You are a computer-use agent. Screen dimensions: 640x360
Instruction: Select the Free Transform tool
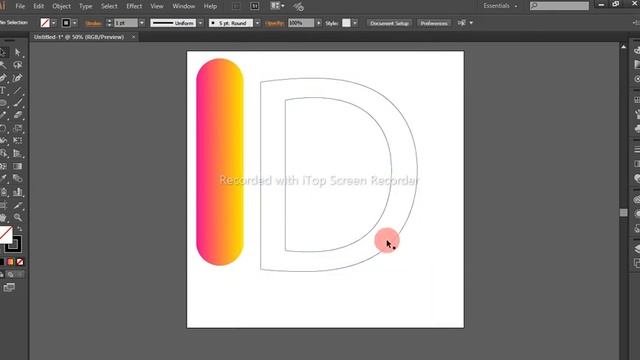[17, 141]
